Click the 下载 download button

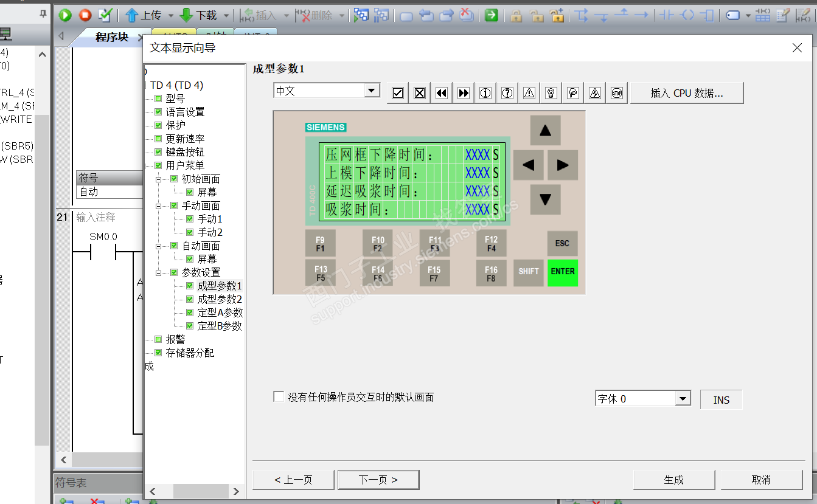[199, 15]
